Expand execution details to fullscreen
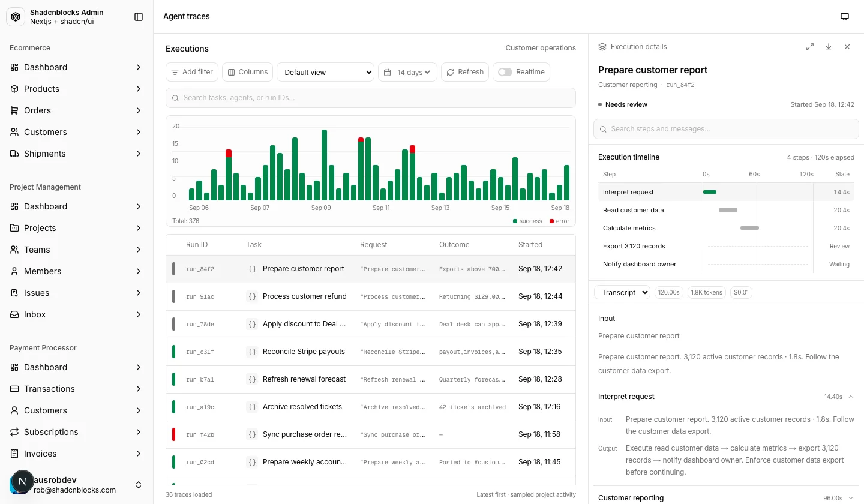This screenshot has height=504, width=864. [x=810, y=47]
